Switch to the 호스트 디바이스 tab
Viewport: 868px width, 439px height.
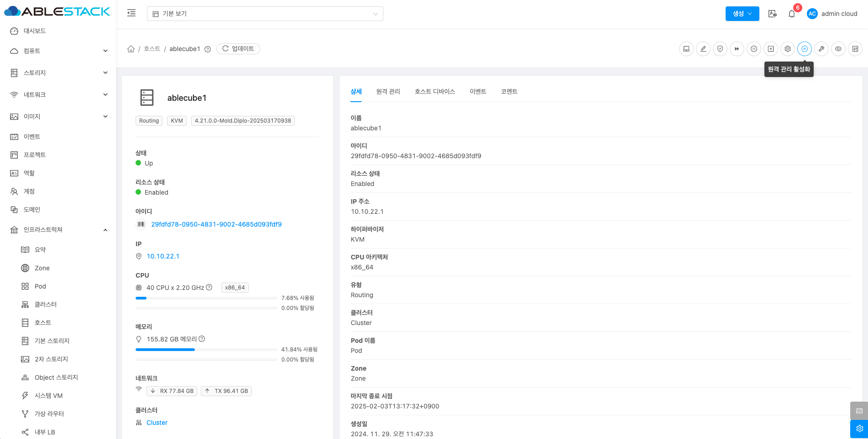(x=434, y=92)
